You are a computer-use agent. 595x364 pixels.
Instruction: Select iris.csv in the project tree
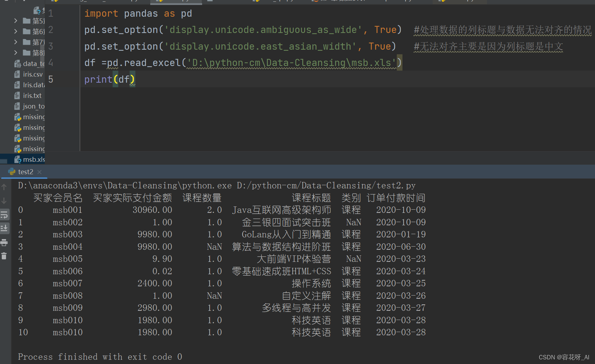tap(28, 75)
